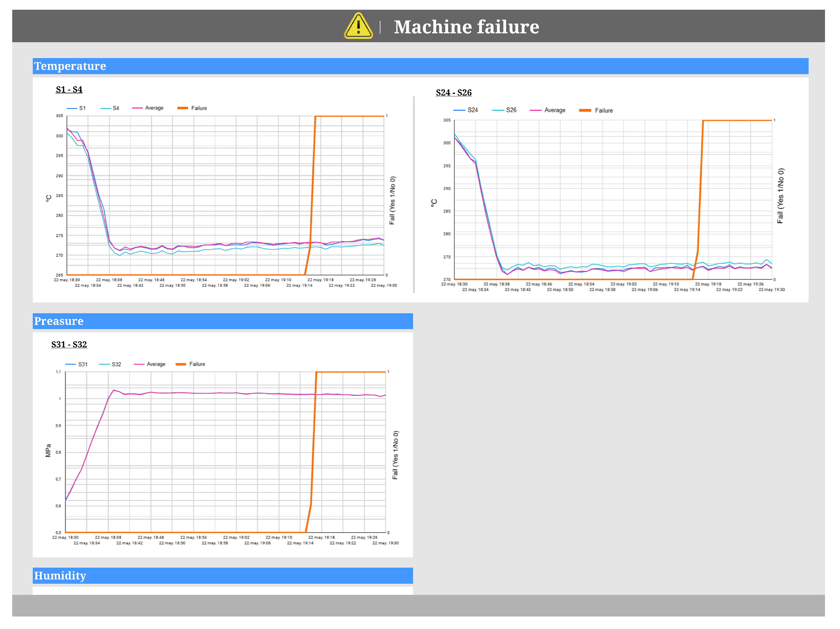840x629 pixels.
Task: Toggle S32 series in pressure legend
Action: [116, 364]
